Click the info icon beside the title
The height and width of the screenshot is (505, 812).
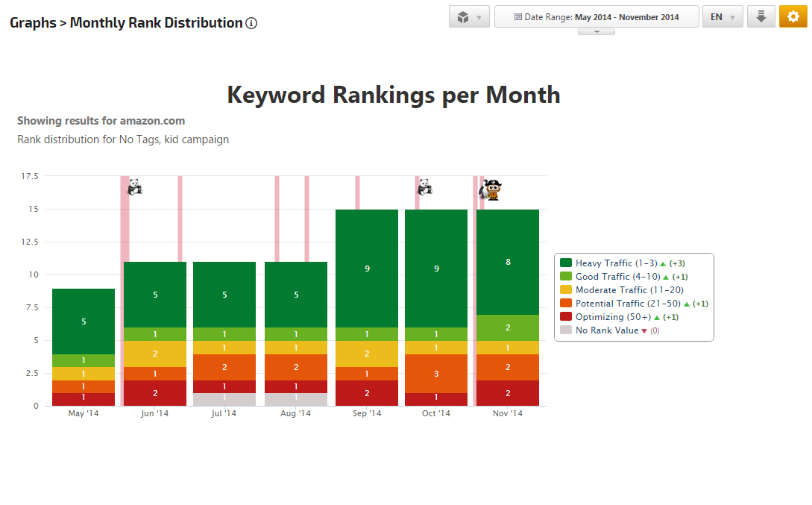(x=251, y=23)
